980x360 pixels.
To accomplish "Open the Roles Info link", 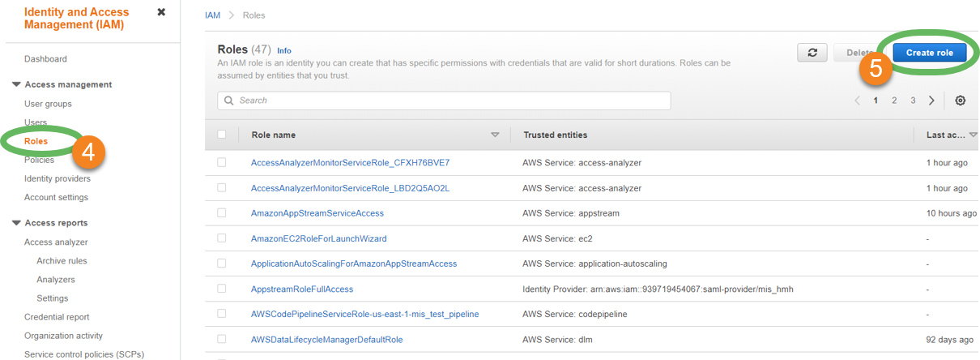I will (283, 50).
